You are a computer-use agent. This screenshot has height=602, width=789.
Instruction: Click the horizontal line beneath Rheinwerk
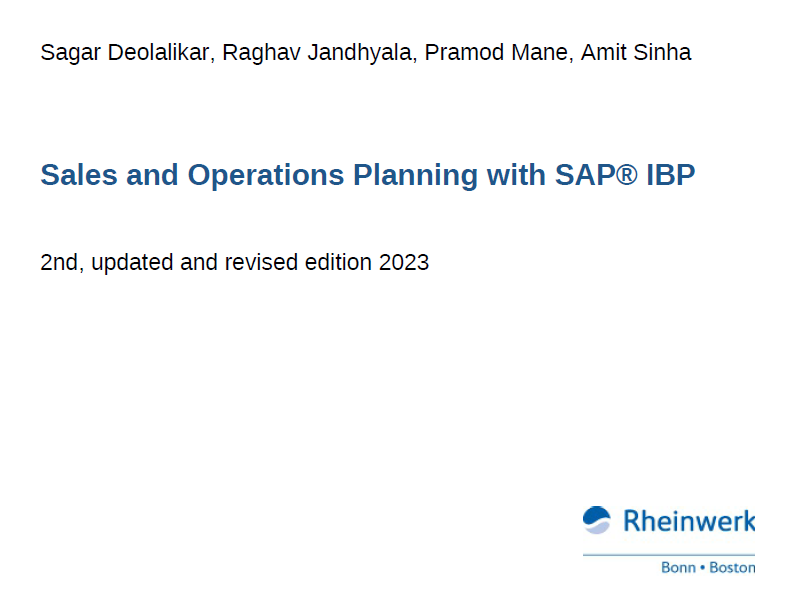coord(669,555)
